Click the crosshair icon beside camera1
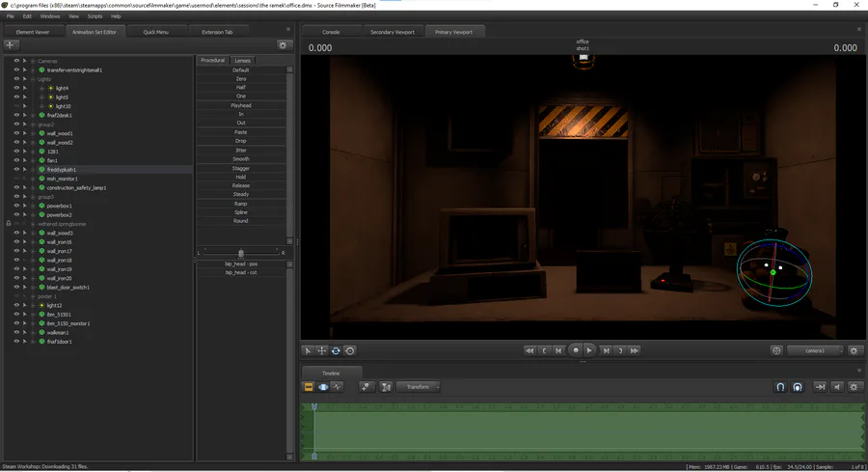Viewport: 868px width, 472px height. pos(776,350)
